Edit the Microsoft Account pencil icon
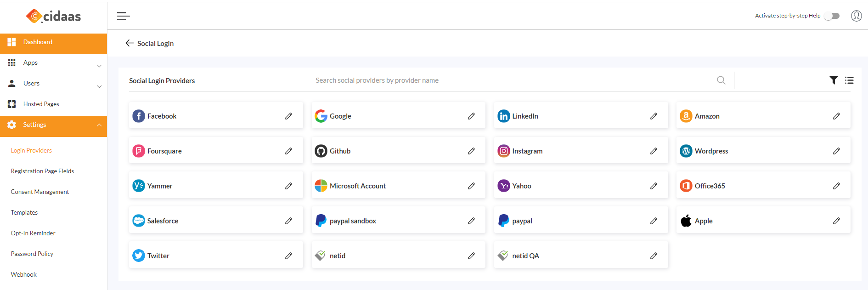Screen dimensions: 868x290 [471, 186]
